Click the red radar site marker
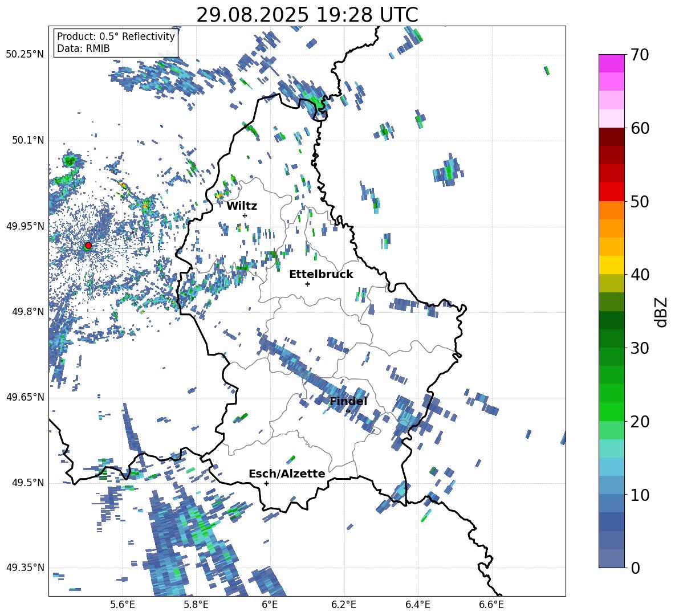This screenshot has width=675, height=616. (x=88, y=245)
